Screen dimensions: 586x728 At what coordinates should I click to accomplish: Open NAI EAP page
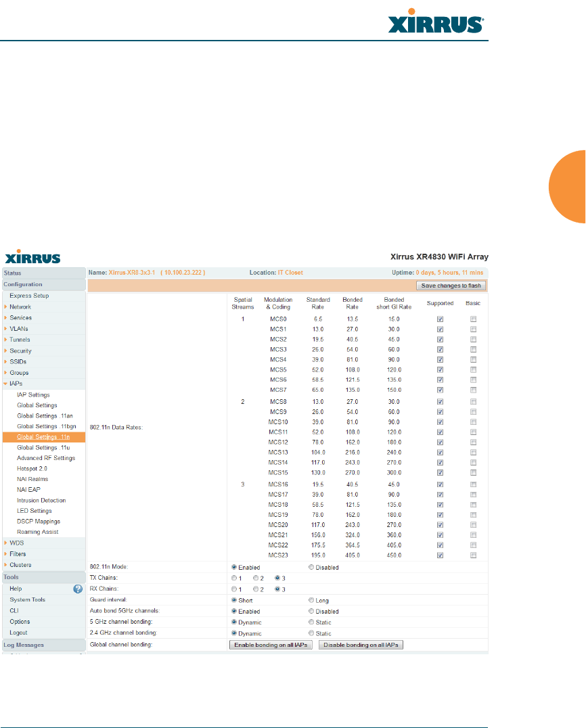(x=29, y=489)
